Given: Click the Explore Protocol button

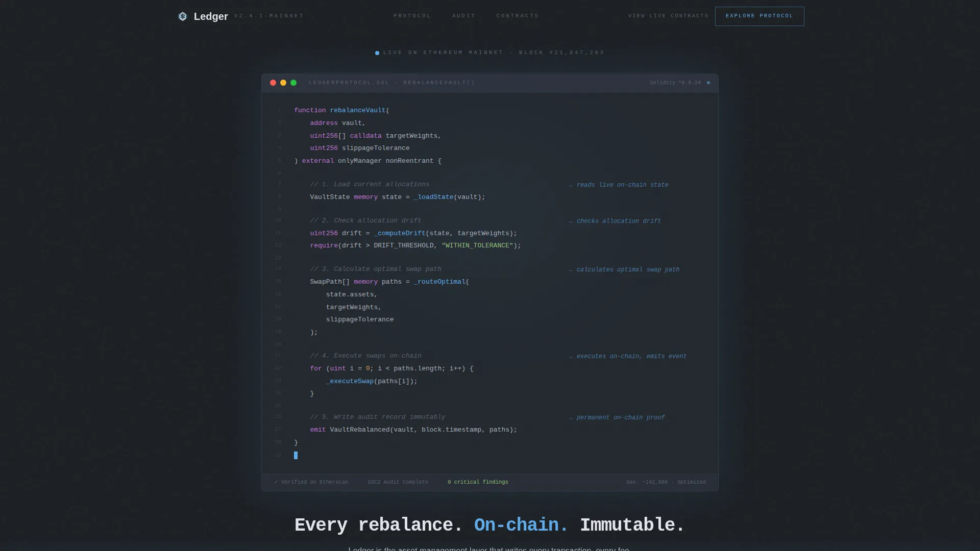Looking at the screenshot, I should [759, 16].
